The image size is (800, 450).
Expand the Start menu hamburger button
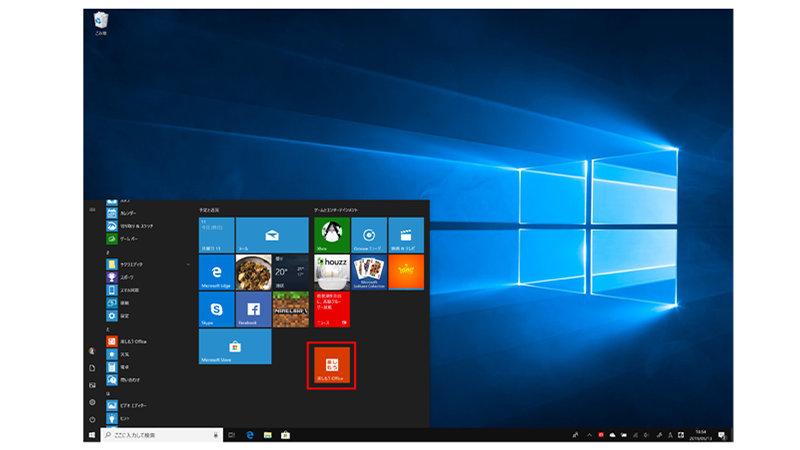pyautogui.click(x=92, y=210)
